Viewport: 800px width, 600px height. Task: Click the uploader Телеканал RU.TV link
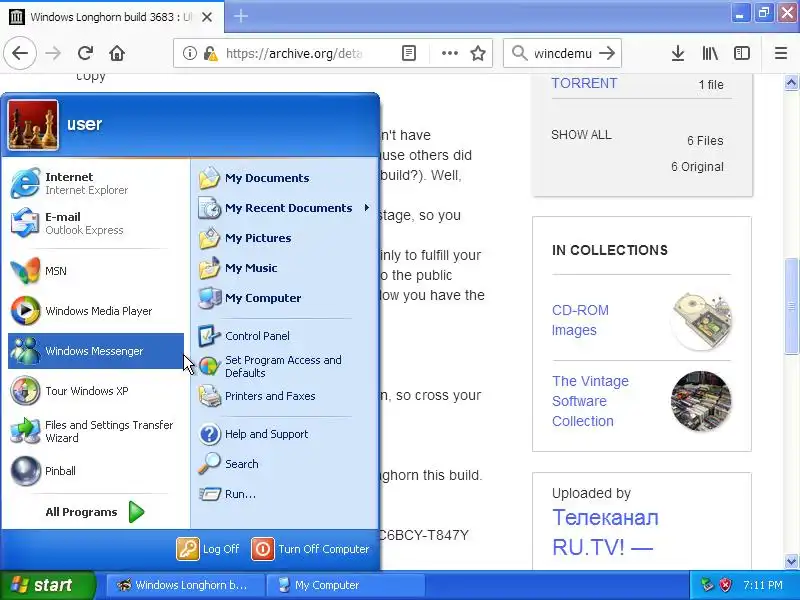(x=606, y=532)
